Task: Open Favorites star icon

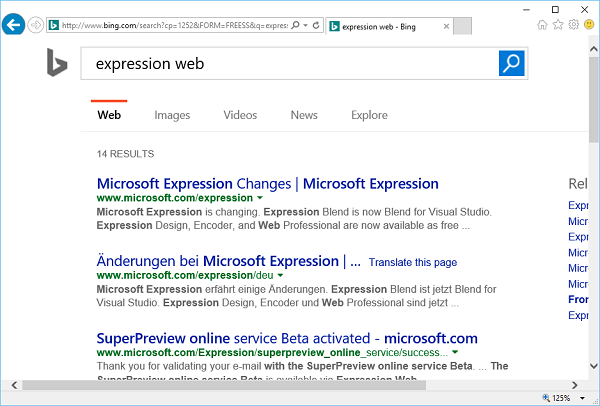Action: pos(557,25)
